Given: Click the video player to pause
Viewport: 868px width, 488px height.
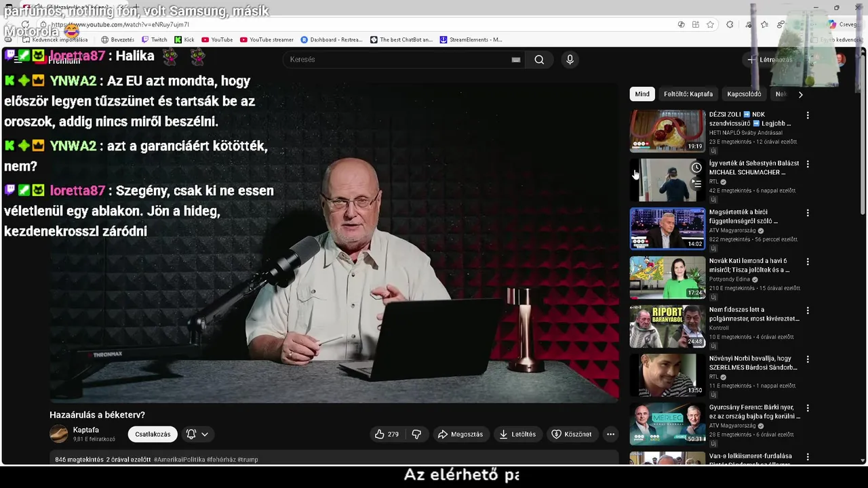Looking at the screenshot, I should [334, 243].
